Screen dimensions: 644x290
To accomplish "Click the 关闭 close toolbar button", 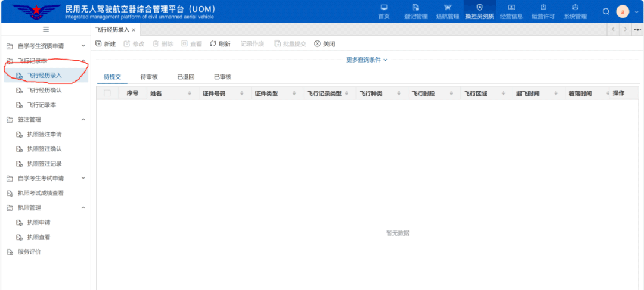I will click(x=324, y=44).
